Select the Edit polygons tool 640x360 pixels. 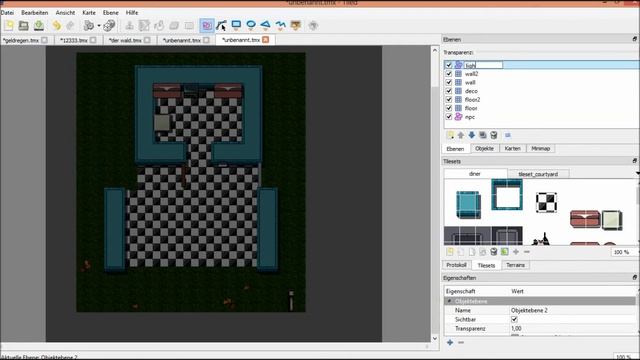click(x=221, y=26)
